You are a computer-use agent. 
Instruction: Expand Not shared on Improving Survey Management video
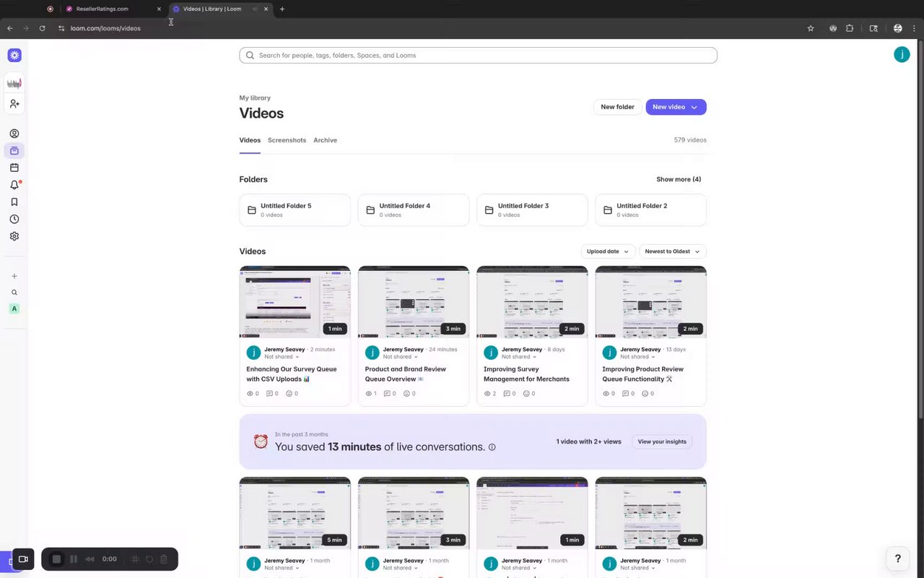519,357
